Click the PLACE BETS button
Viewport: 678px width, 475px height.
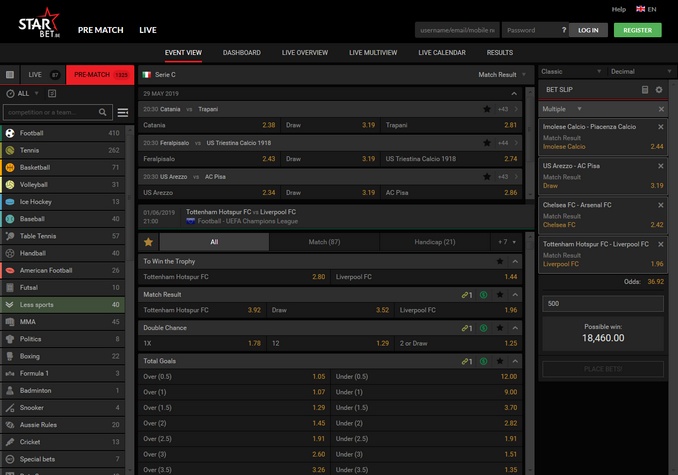tap(603, 369)
